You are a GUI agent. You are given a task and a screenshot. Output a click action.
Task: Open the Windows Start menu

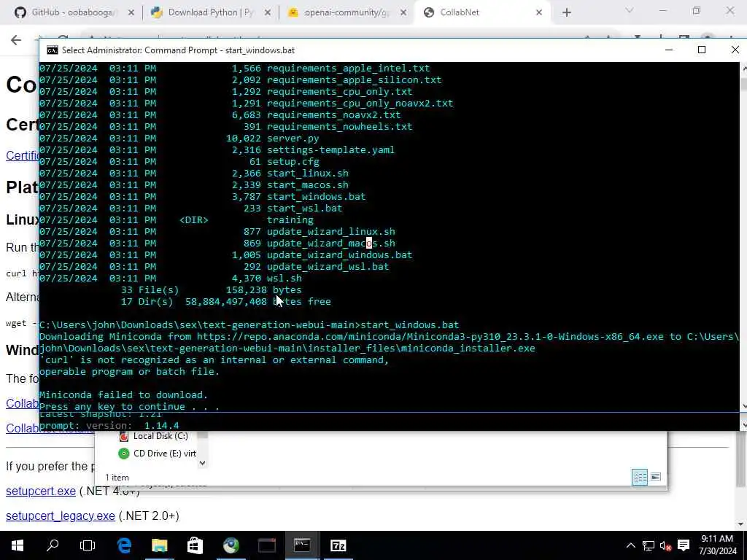pos(18,545)
